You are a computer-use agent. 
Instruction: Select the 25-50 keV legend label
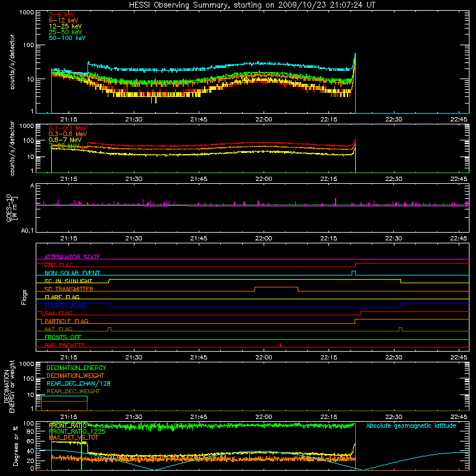65,32
